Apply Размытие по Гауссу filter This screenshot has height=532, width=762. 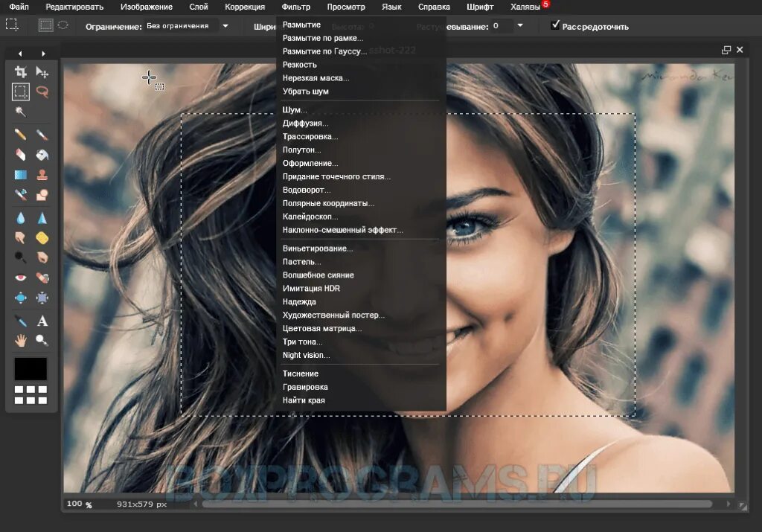(x=324, y=51)
